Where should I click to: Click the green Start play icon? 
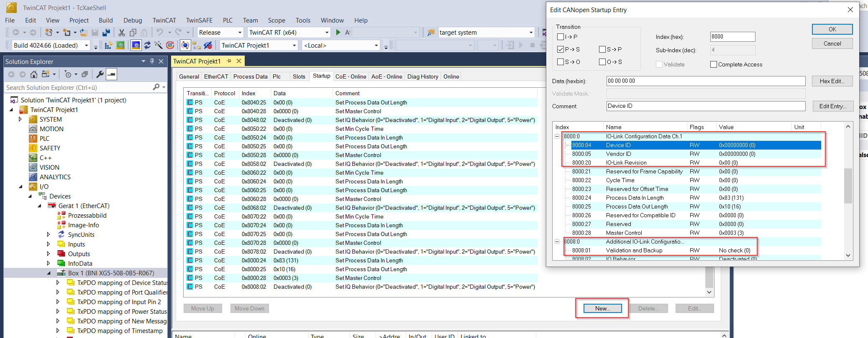[338, 32]
